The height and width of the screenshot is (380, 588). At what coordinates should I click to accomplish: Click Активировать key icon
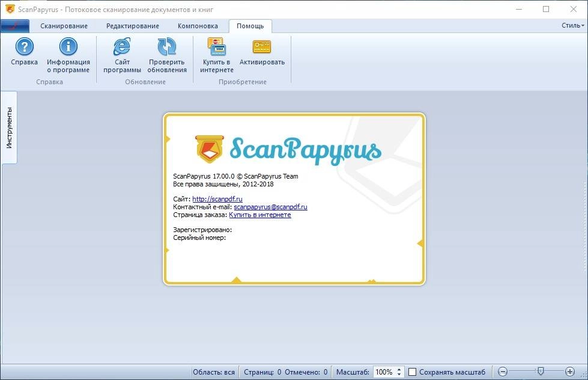click(x=262, y=46)
